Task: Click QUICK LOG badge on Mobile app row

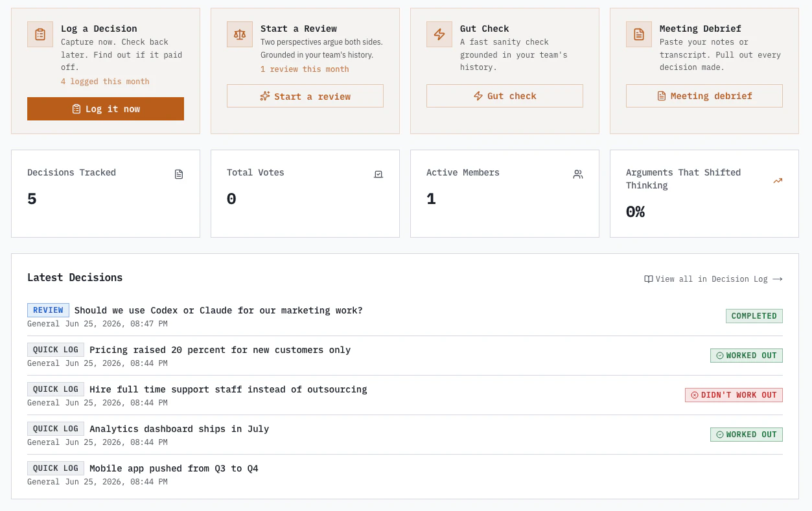Action: (56, 468)
